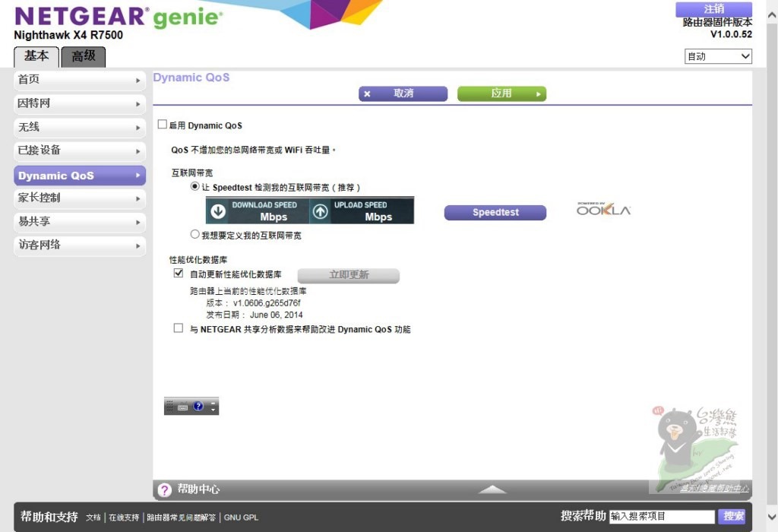Screen dimensions: 778x532
Task: Open the 路由器常见问题解答 FAQ link
Action: click(x=181, y=518)
